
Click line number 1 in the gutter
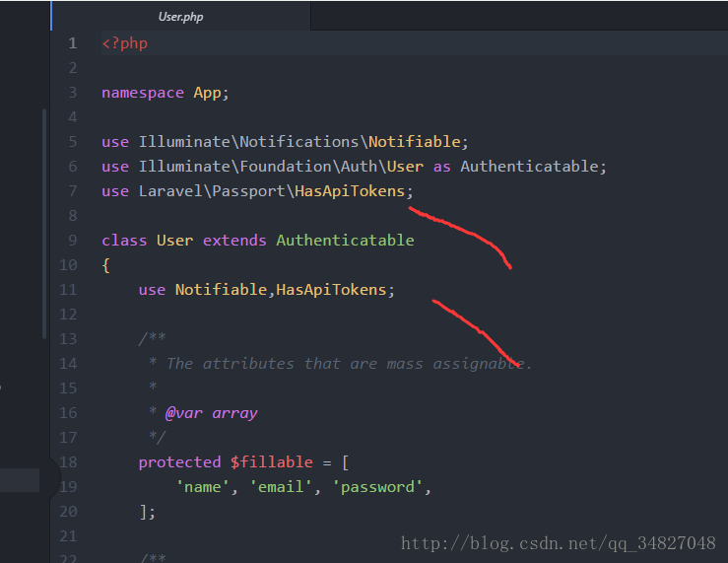pos(72,43)
